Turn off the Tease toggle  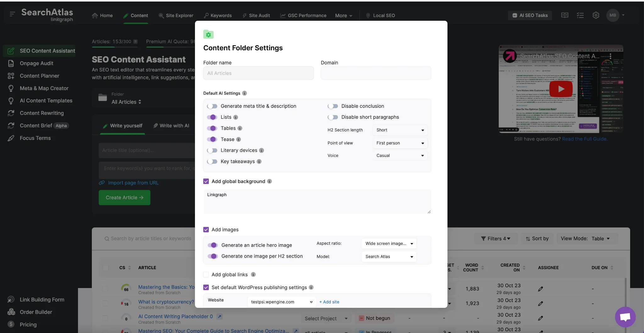point(212,139)
